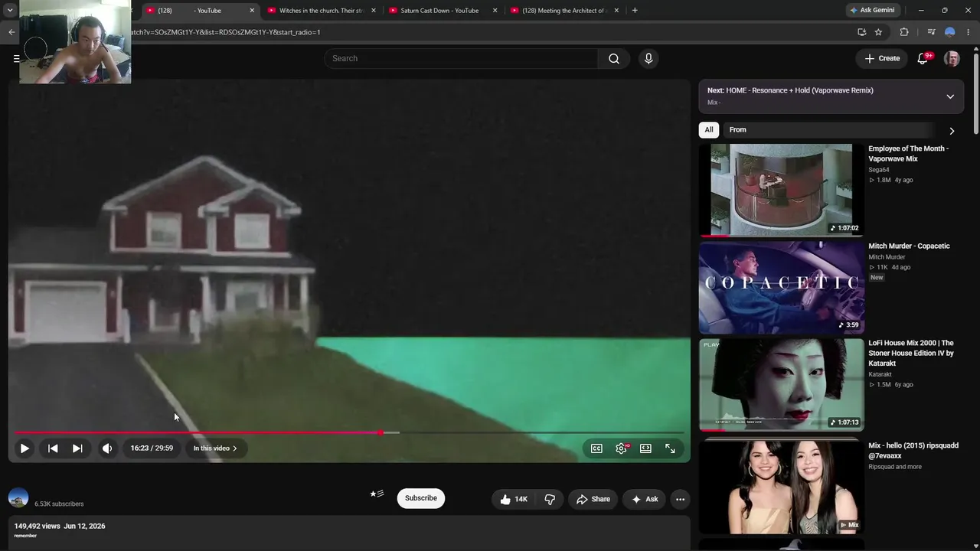Subscribe to the channel
The image size is (980, 551).
tap(421, 498)
